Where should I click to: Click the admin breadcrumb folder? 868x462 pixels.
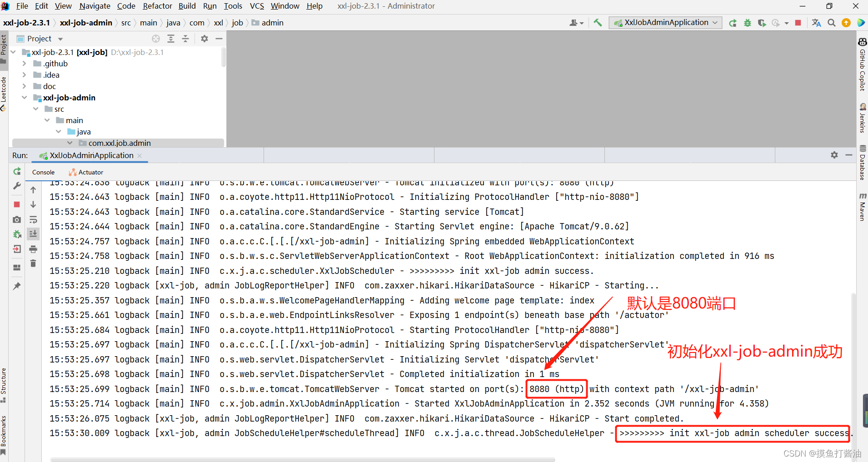(268, 23)
